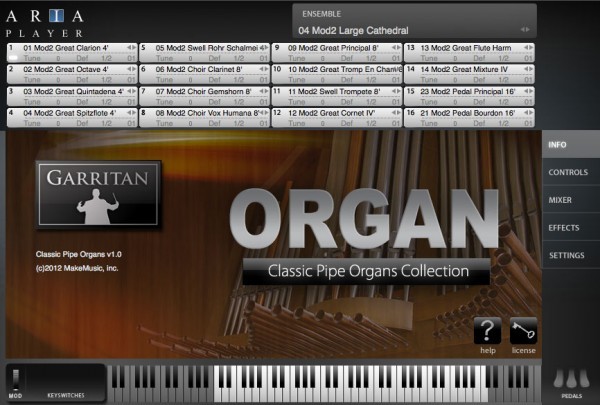Open arrows for slot 2 Great Octave 4'

(131, 69)
